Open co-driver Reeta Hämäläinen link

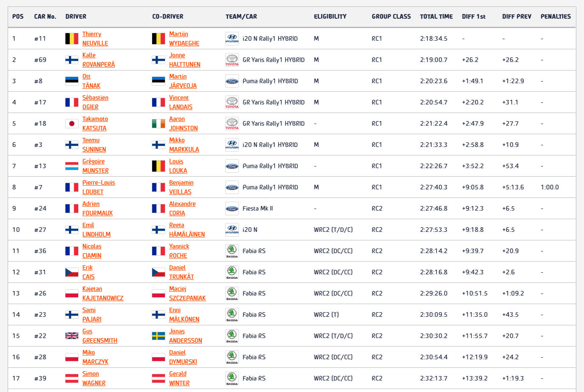point(187,230)
